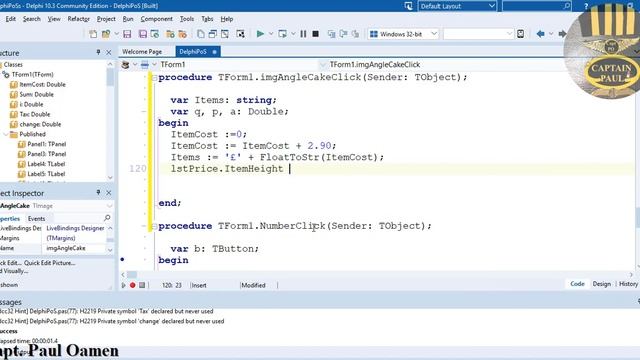Viewport: 640px width, 360px height.
Task: Open the Component menu
Action: point(156,19)
